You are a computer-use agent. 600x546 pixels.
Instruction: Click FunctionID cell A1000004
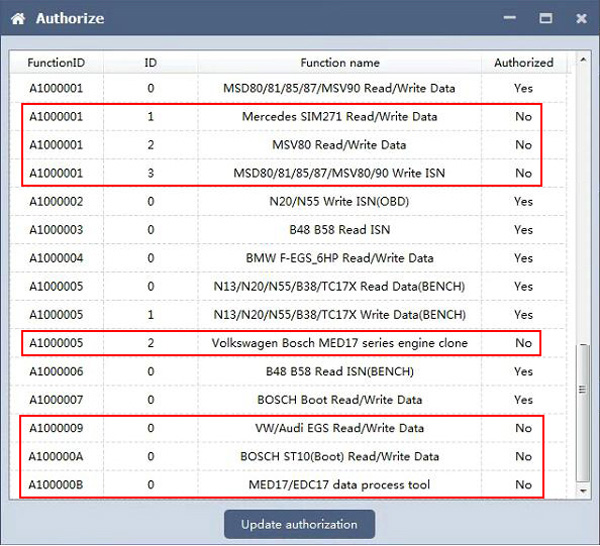click(x=56, y=258)
